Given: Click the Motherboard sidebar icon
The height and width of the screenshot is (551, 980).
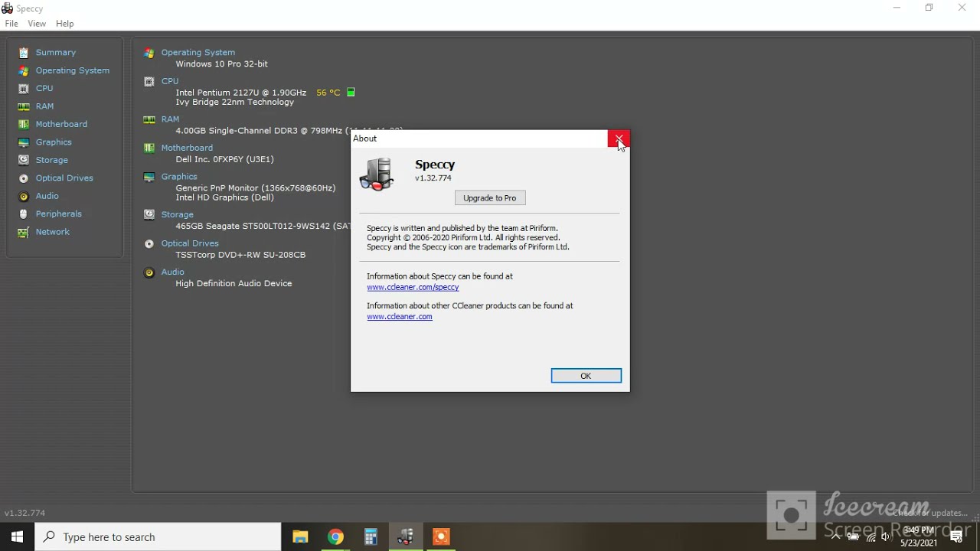Looking at the screenshot, I should (24, 124).
